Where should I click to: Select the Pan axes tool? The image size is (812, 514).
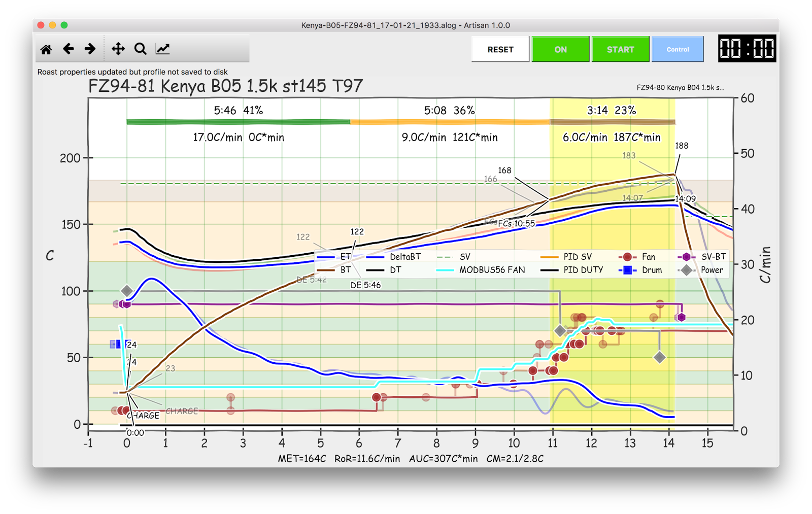click(118, 49)
